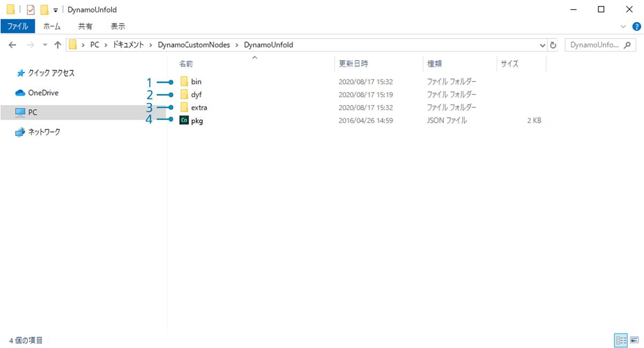The width and height of the screenshot is (644, 348).
Task: Switch to Large Icons view layout
Action: click(x=634, y=340)
